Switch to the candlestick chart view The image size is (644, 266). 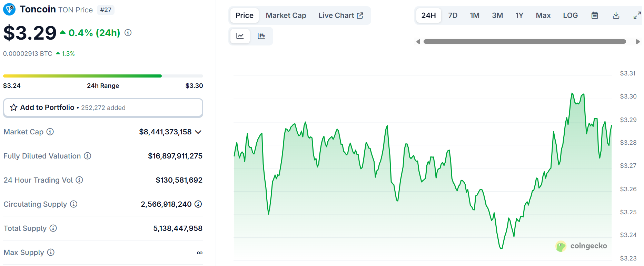click(x=261, y=36)
